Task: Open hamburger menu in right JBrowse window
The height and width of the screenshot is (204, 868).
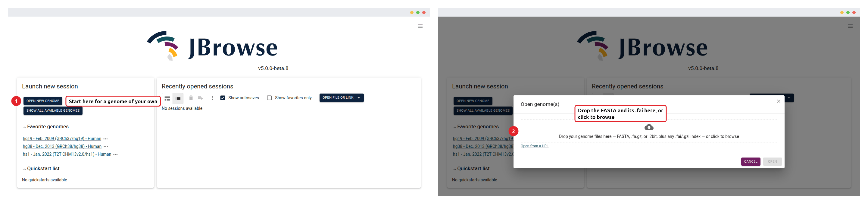Action: pos(850,26)
